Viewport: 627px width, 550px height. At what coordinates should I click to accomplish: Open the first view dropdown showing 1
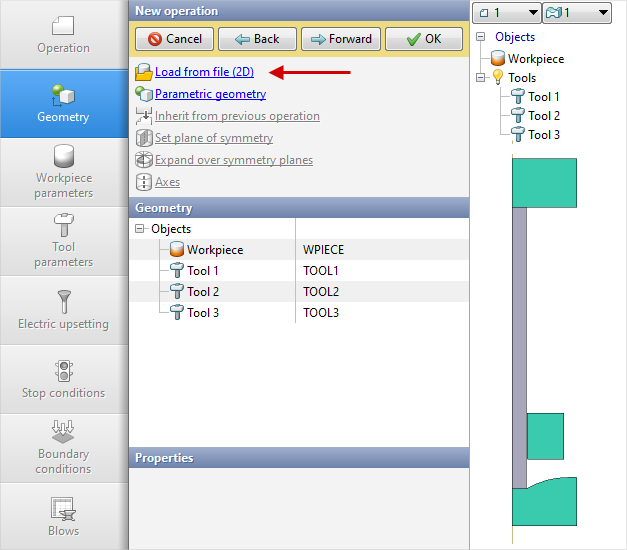click(506, 13)
